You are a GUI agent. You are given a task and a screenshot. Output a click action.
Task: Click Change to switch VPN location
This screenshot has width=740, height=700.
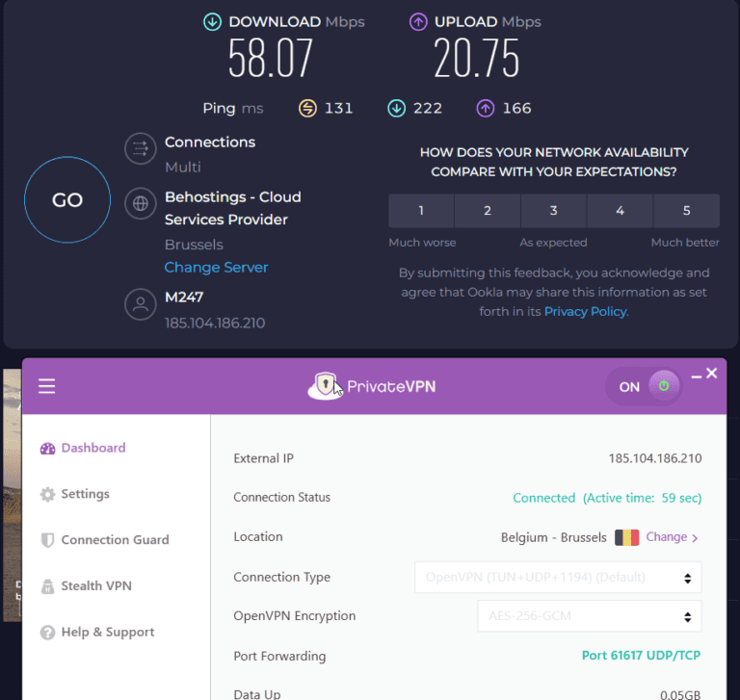click(x=667, y=537)
